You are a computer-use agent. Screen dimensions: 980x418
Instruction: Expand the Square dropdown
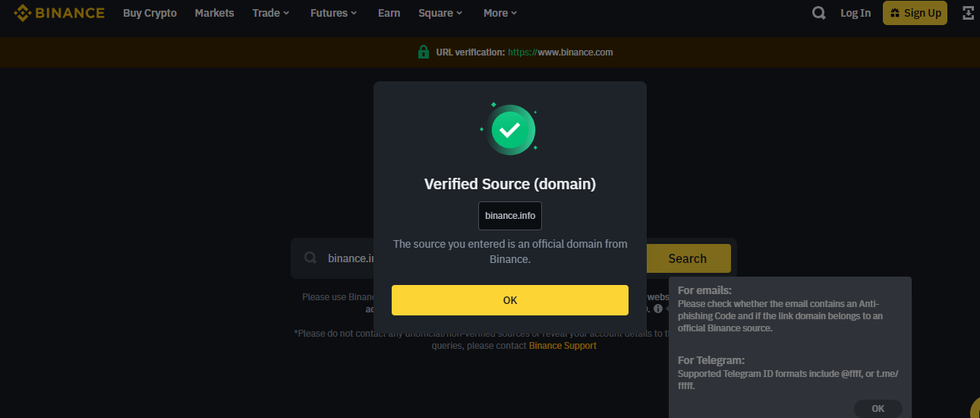point(440,13)
